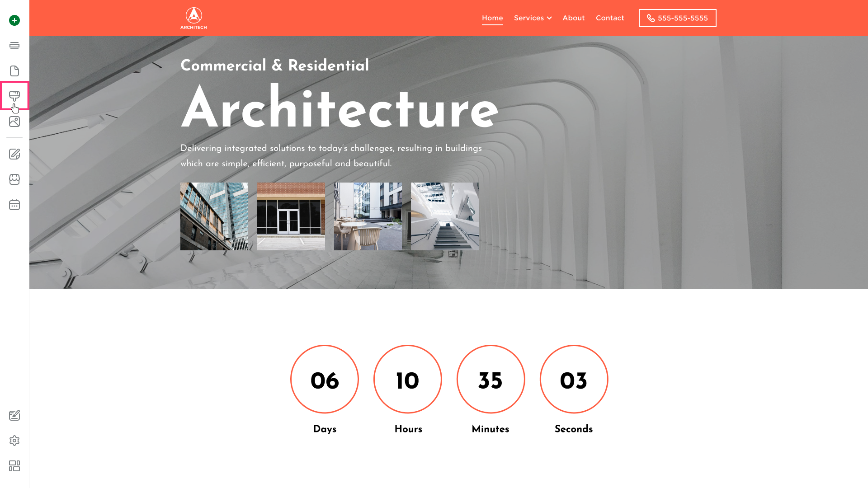
Task: Open the Pages icon in sidebar
Action: (14, 71)
